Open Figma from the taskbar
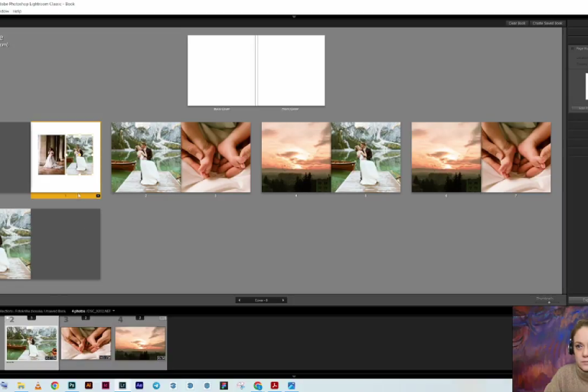The width and height of the screenshot is (588, 392). 224,385
